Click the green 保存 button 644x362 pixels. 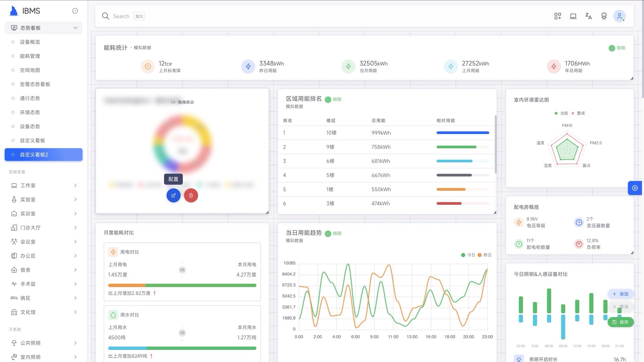coord(621,322)
